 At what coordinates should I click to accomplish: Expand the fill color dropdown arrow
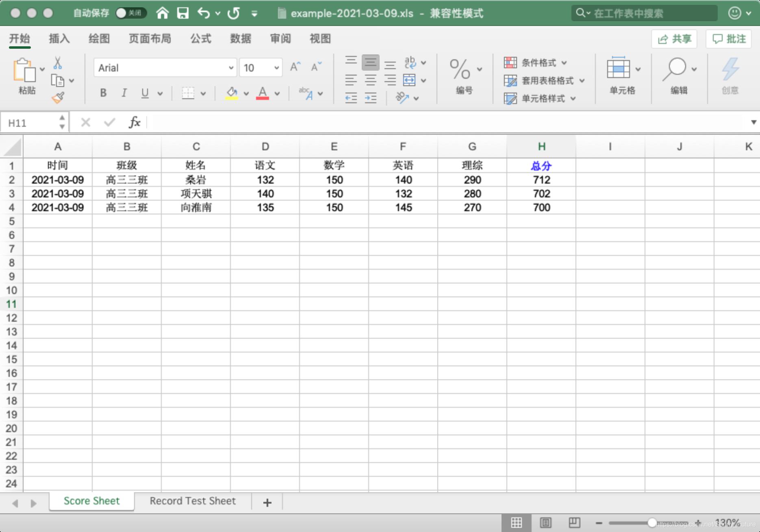click(247, 93)
